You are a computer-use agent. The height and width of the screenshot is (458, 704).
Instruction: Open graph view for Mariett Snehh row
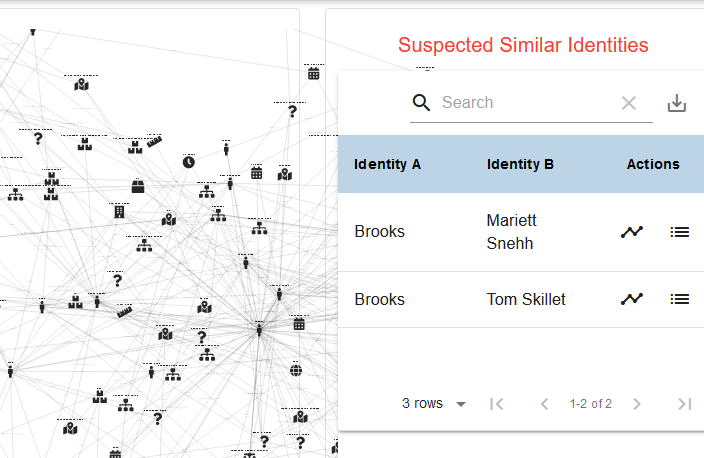click(x=632, y=232)
